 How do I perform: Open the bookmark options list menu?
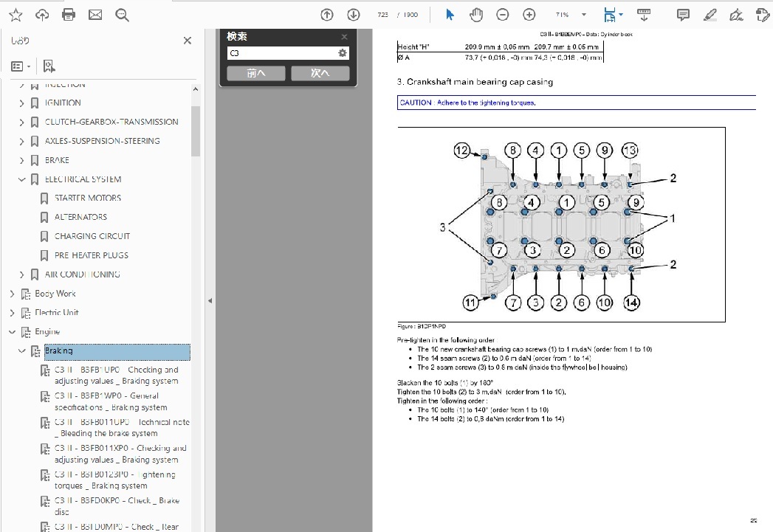[x=21, y=66]
